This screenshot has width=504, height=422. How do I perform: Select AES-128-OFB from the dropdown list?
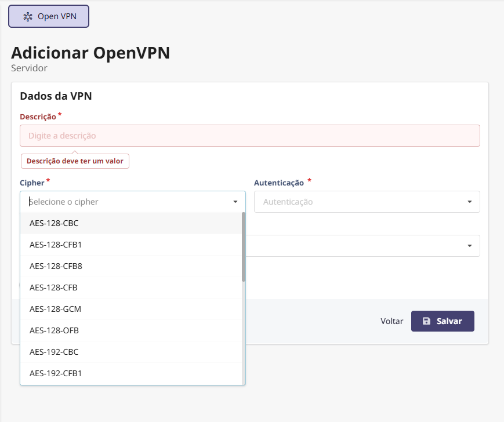[54, 330]
